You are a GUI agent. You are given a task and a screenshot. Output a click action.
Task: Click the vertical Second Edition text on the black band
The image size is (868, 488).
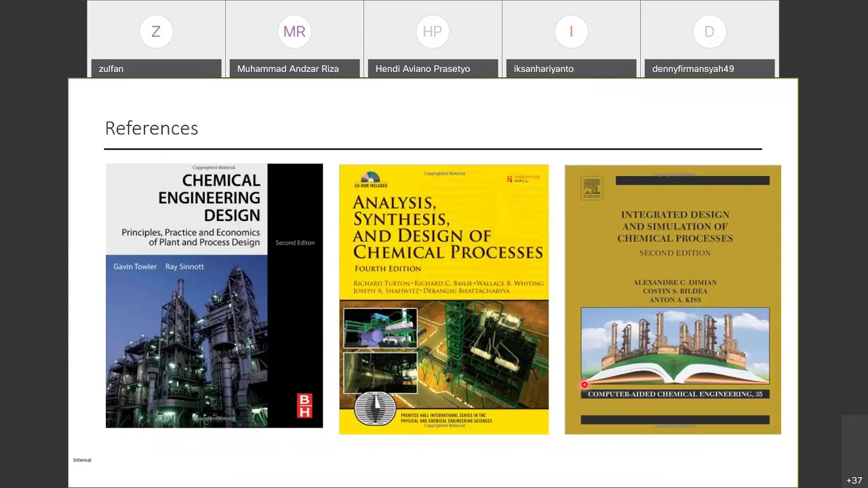pos(295,243)
